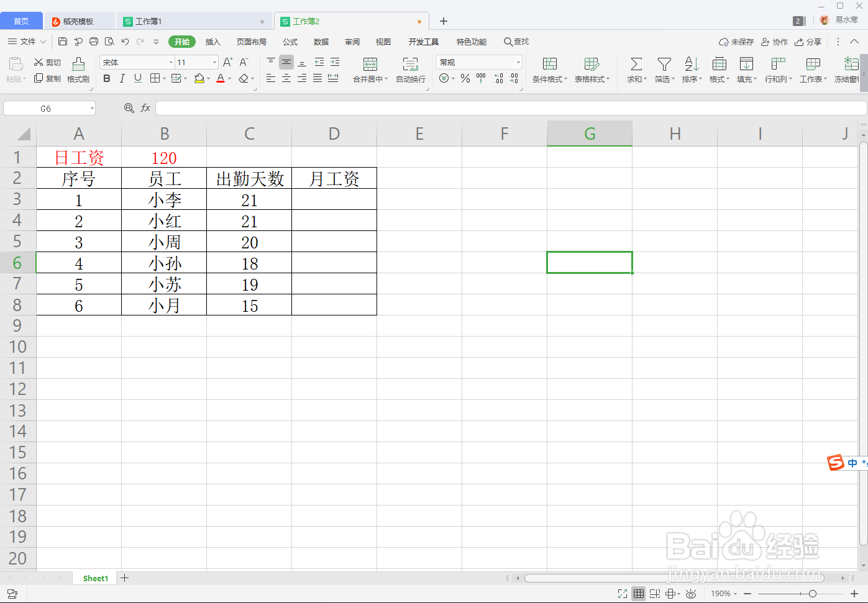
Task: Open the Worksheet (工作表) dropdown
Action: (x=813, y=70)
